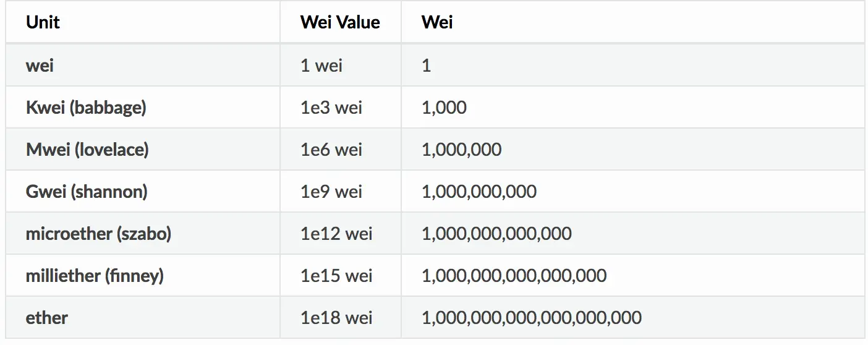
Task: Click the Wei column header
Action: [x=437, y=22]
